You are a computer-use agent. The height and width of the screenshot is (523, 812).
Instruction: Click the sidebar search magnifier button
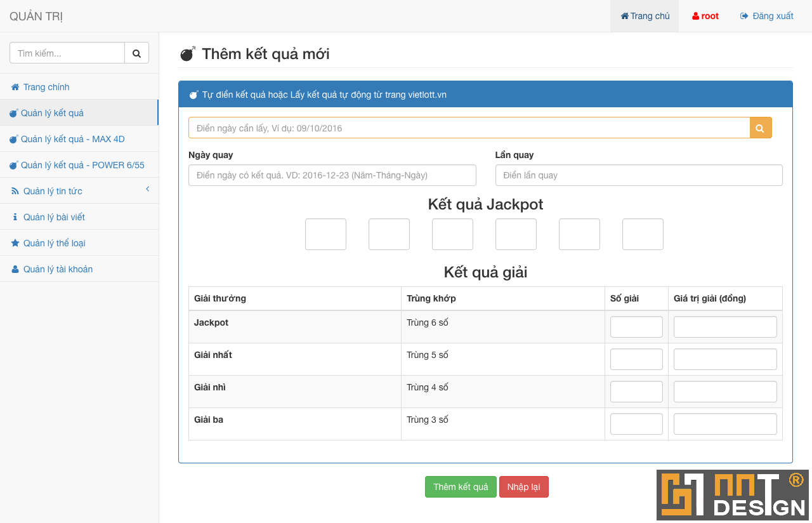coord(136,53)
